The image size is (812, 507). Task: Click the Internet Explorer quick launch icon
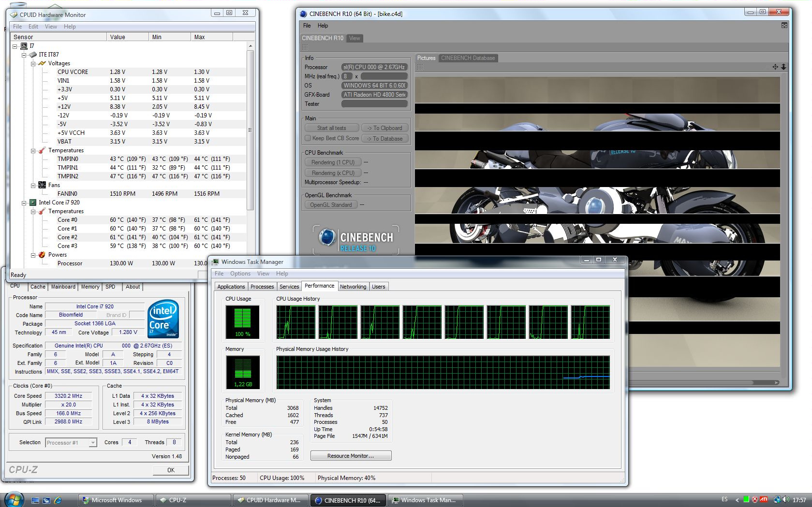click(x=58, y=500)
